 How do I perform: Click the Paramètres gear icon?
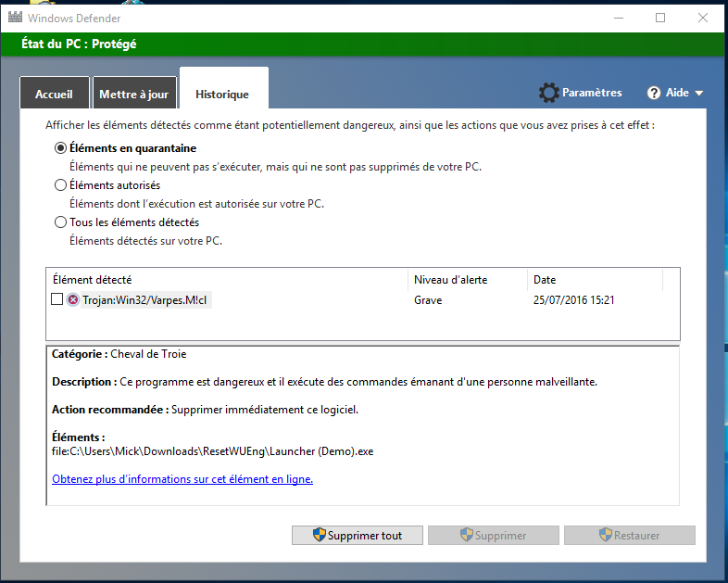(548, 93)
